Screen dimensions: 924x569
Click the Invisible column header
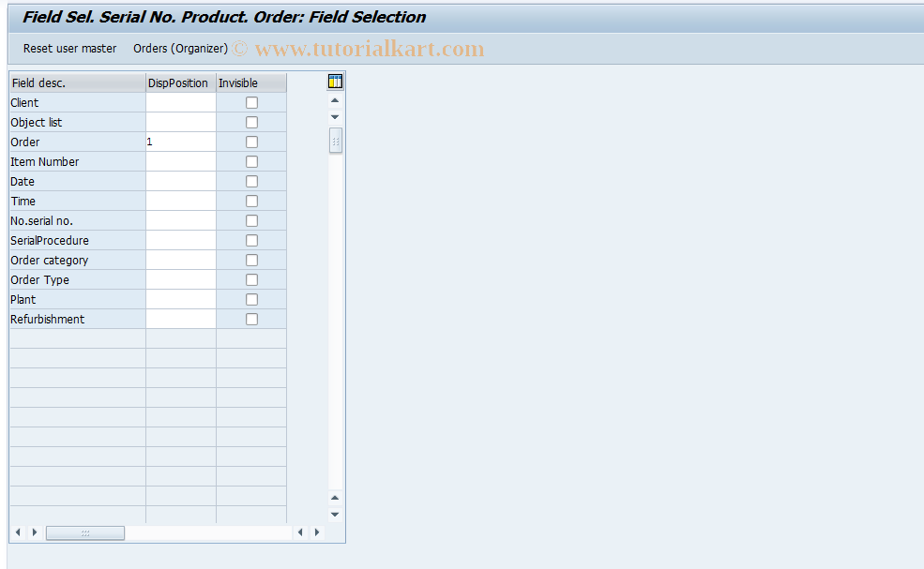pos(251,83)
